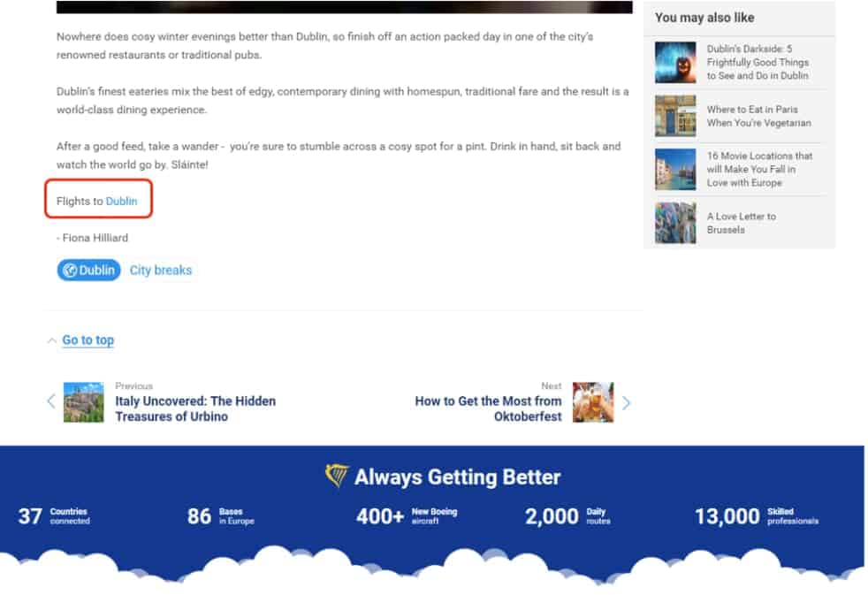Open Dublin's Darkside article link
868x595 pixels.
[x=758, y=62]
